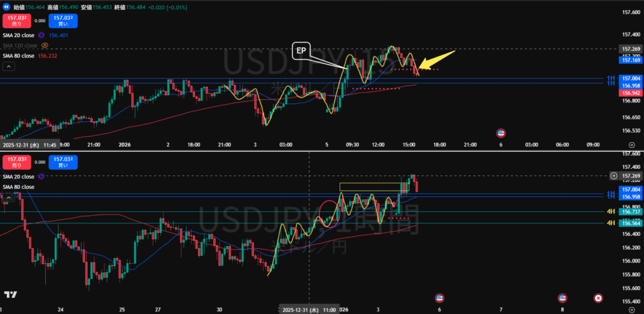Click the TradingView logo at bottom-left
Screen dimensions: 644x314
pos(10,294)
